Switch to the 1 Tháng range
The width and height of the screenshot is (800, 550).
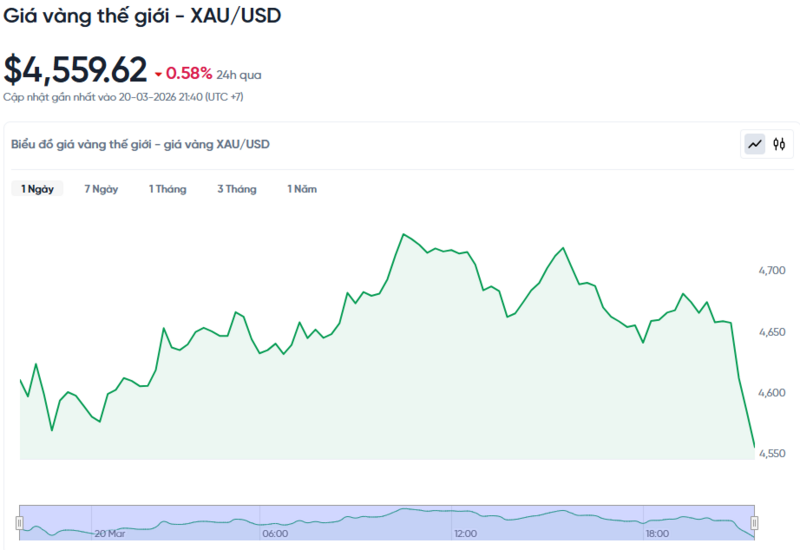click(168, 189)
